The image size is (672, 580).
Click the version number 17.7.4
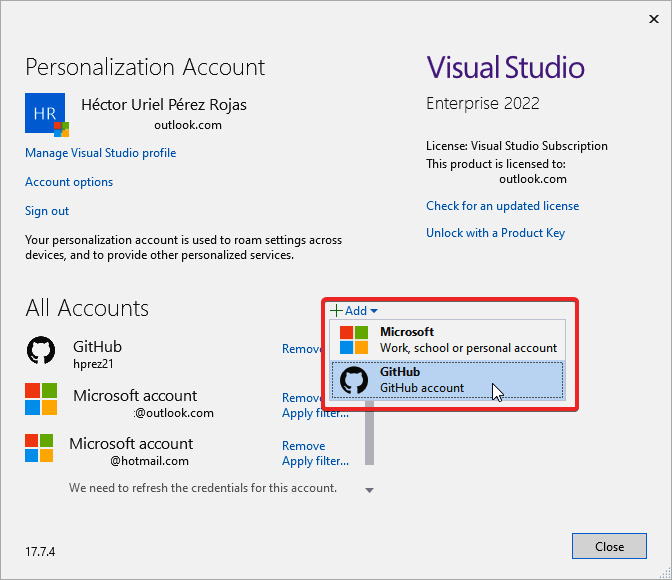[40, 551]
